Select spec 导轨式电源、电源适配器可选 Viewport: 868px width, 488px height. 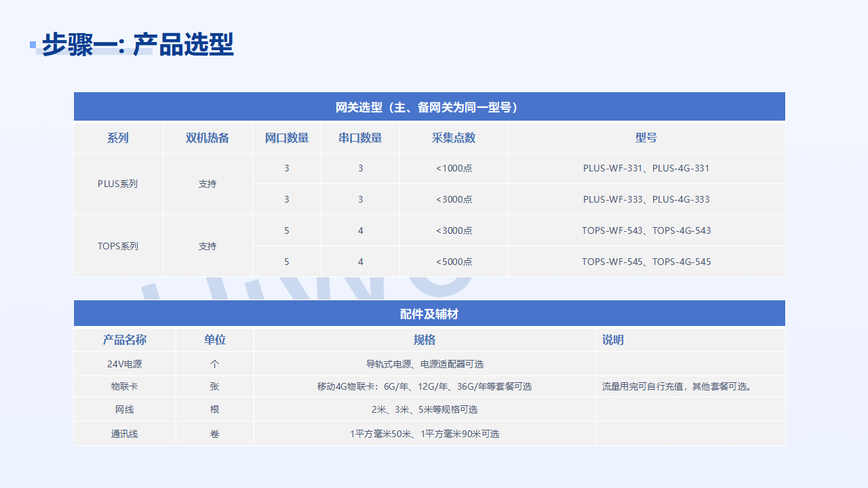[425, 364]
